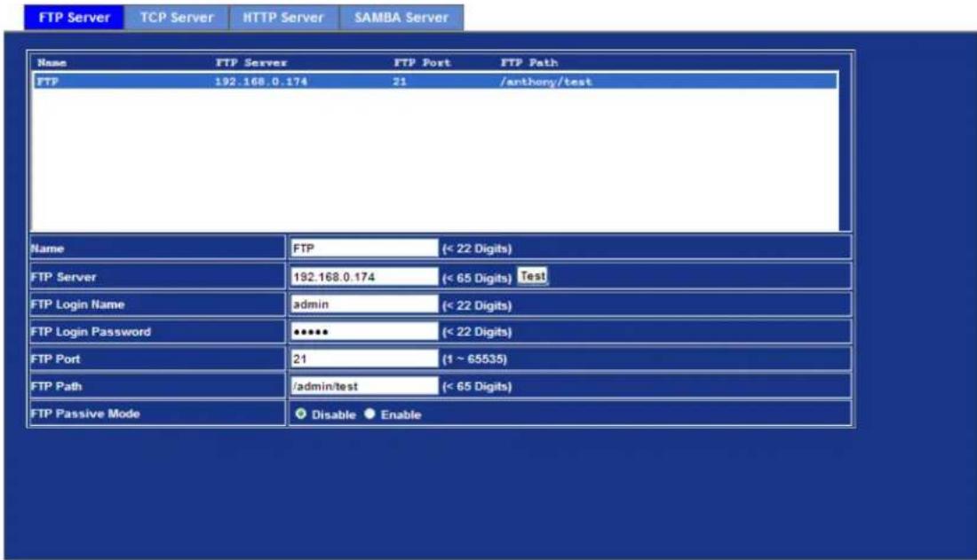
Task: Click the Name input field containing FTP
Action: (364, 248)
